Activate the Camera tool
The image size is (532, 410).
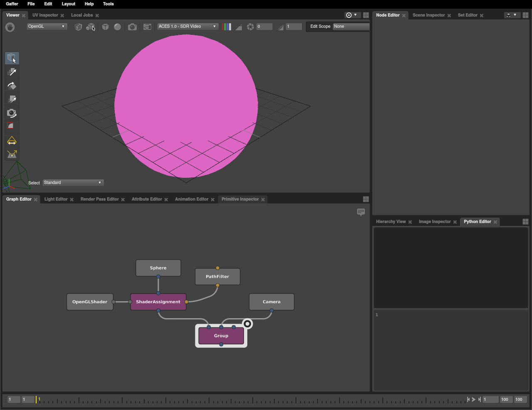(12, 113)
